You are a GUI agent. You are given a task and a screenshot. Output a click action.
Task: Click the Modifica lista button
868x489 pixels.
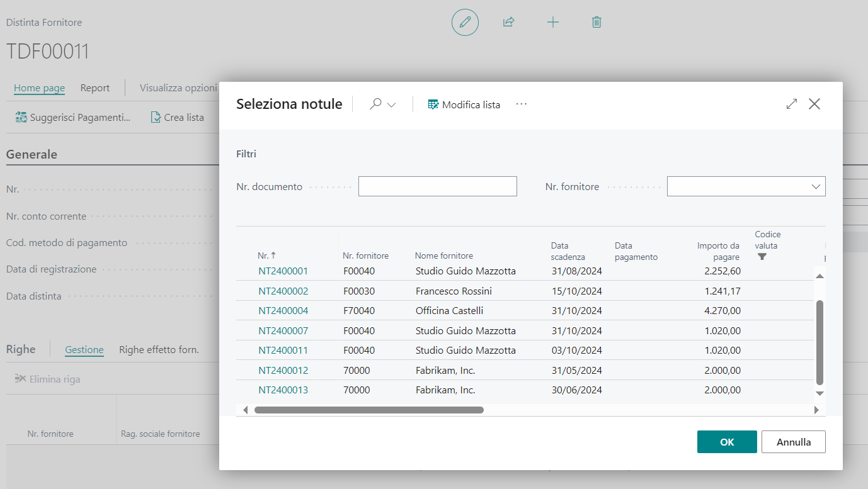point(464,104)
